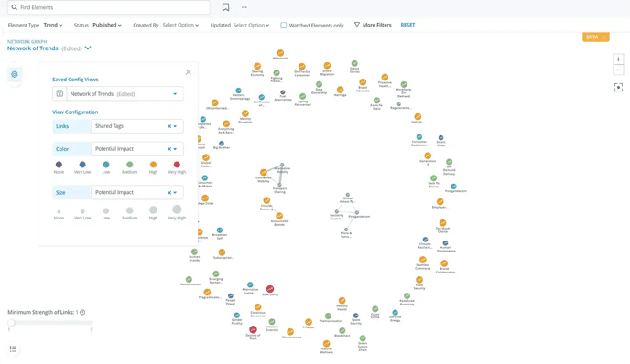The height and width of the screenshot is (364, 630).
Task: Dismiss the BETA badge
Action: (x=603, y=37)
